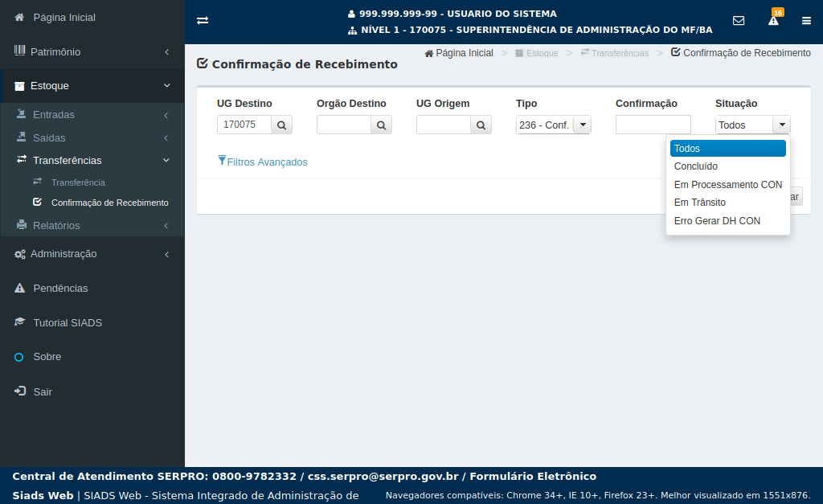The height and width of the screenshot is (504, 823).
Task: Go to Página Inicial breadcrumb link
Action: pyautogui.click(x=465, y=53)
